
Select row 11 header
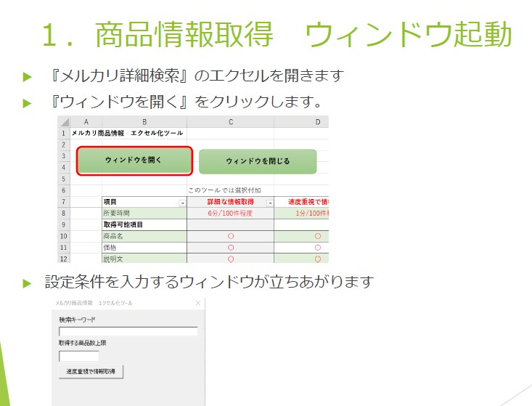click(64, 248)
